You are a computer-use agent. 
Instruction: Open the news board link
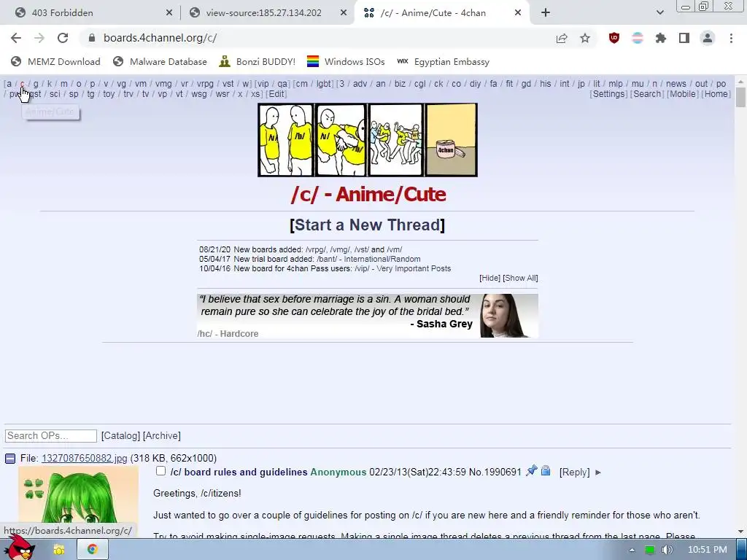(676, 84)
